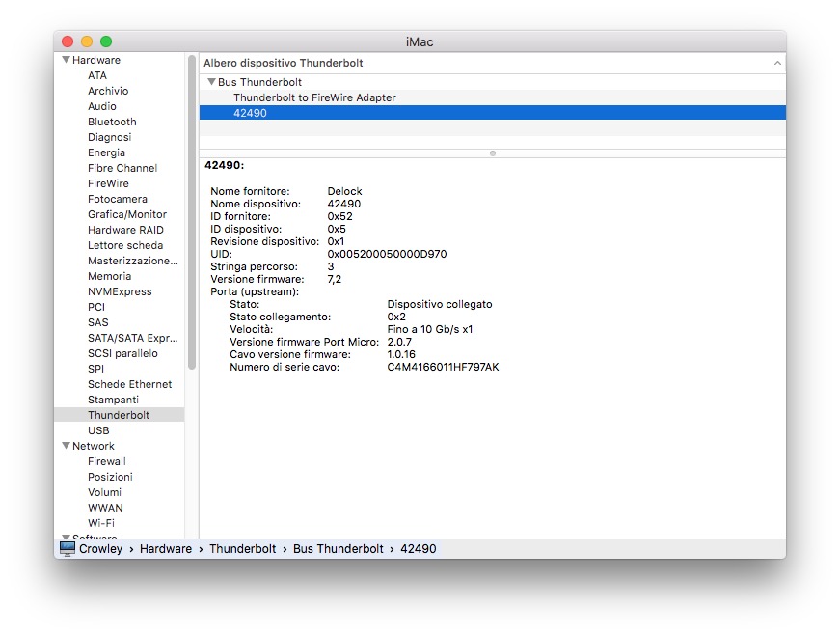
Task: Collapse the Hardware section in sidebar
Action: click(x=66, y=60)
